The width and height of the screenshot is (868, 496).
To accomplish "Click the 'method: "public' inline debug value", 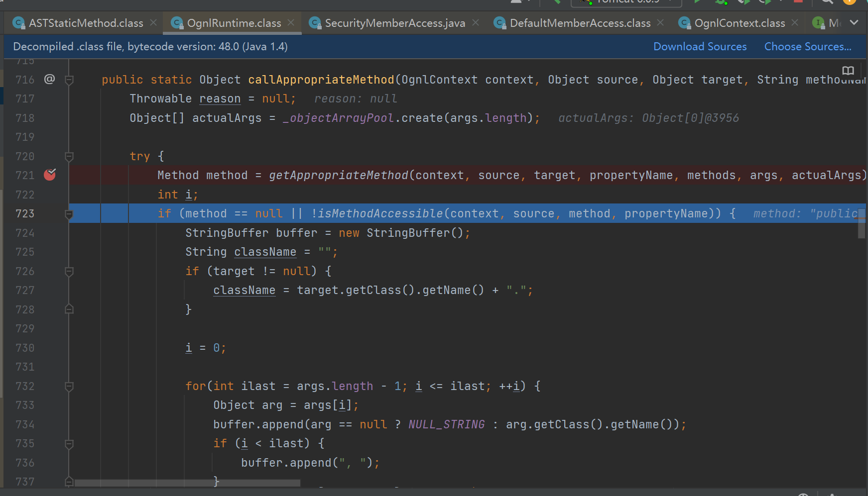I will click(805, 213).
